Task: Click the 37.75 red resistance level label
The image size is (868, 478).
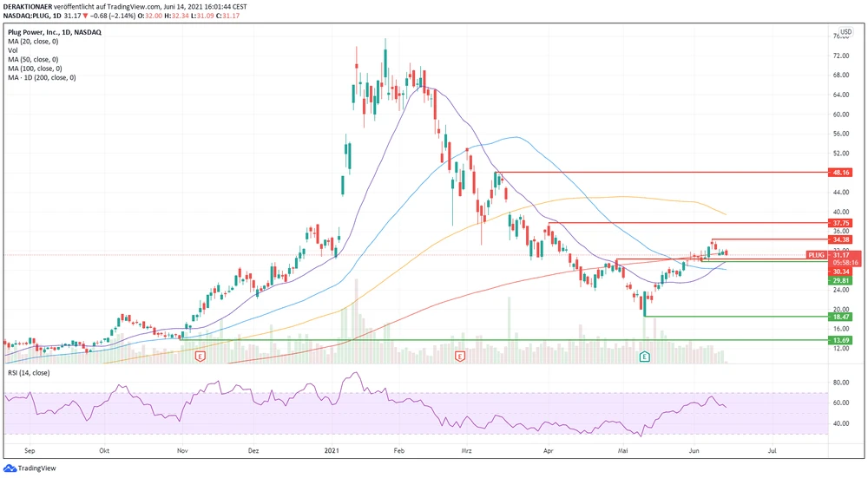Action: tap(839, 222)
